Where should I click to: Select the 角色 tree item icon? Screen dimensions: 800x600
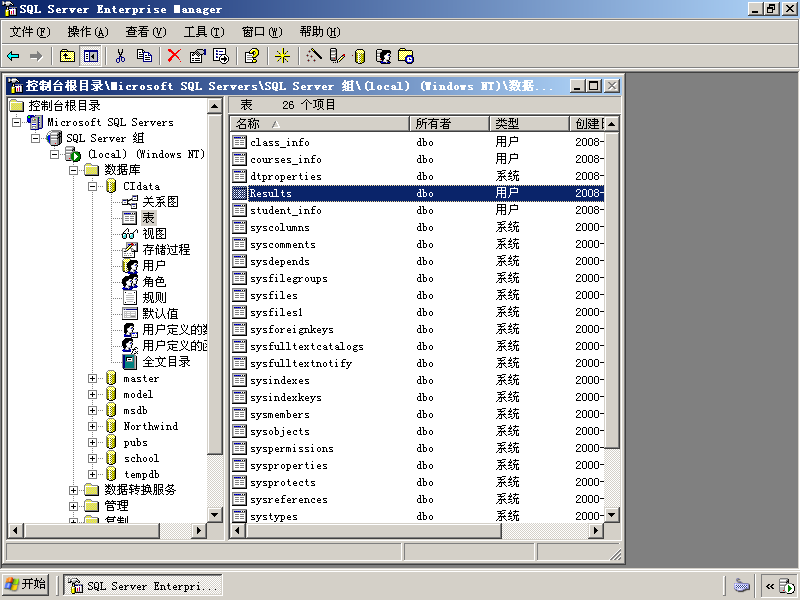pos(130,282)
